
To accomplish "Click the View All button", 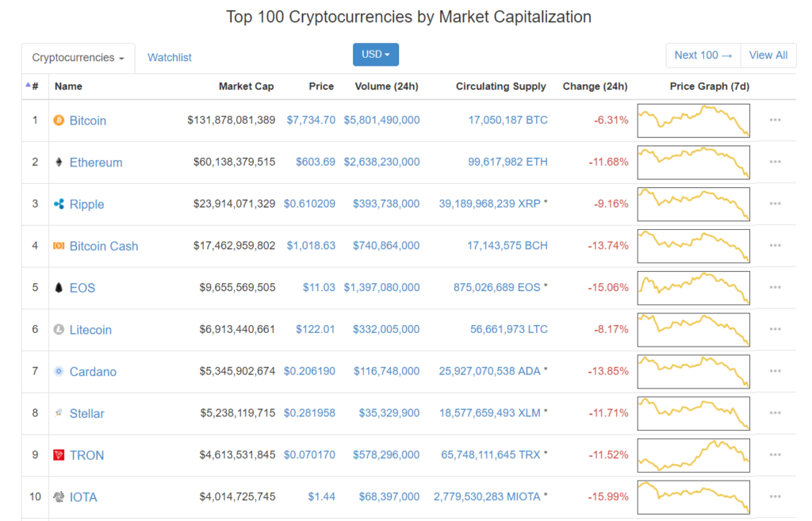I will click(x=768, y=56).
